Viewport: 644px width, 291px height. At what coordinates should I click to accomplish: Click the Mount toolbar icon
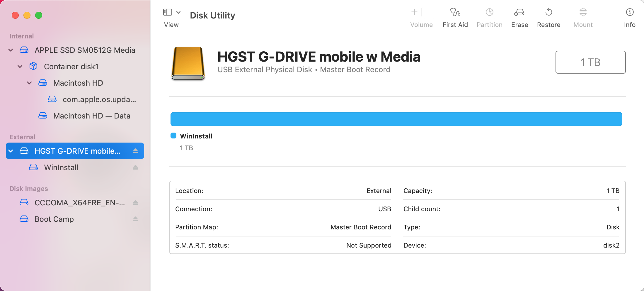pyautogui.click(x=583, y=16)
